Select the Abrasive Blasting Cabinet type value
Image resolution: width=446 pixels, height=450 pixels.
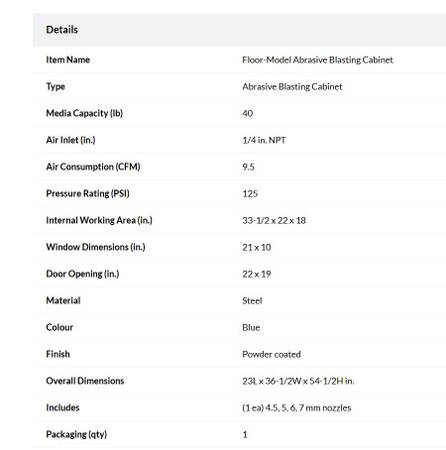pos(292,87)
